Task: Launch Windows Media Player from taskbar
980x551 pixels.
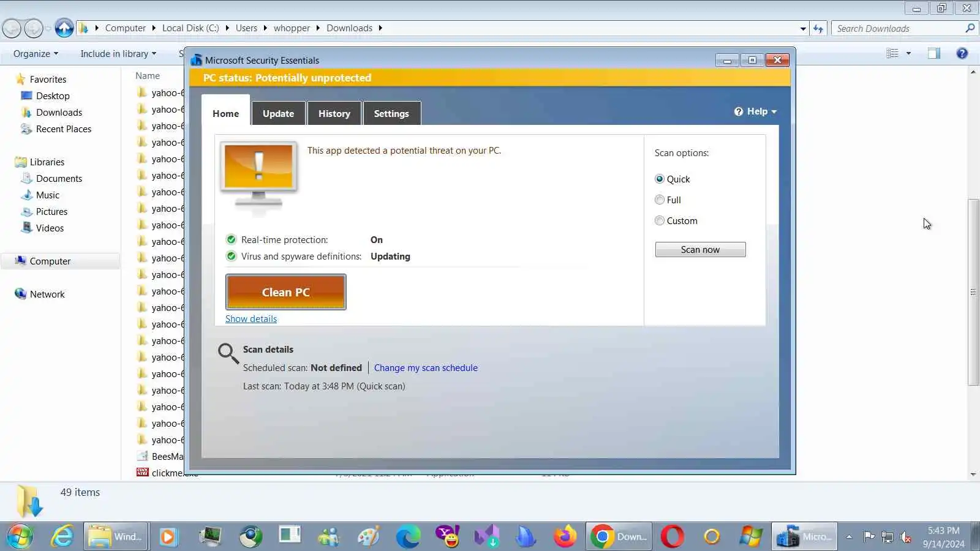Action: [x=167, y=537]
